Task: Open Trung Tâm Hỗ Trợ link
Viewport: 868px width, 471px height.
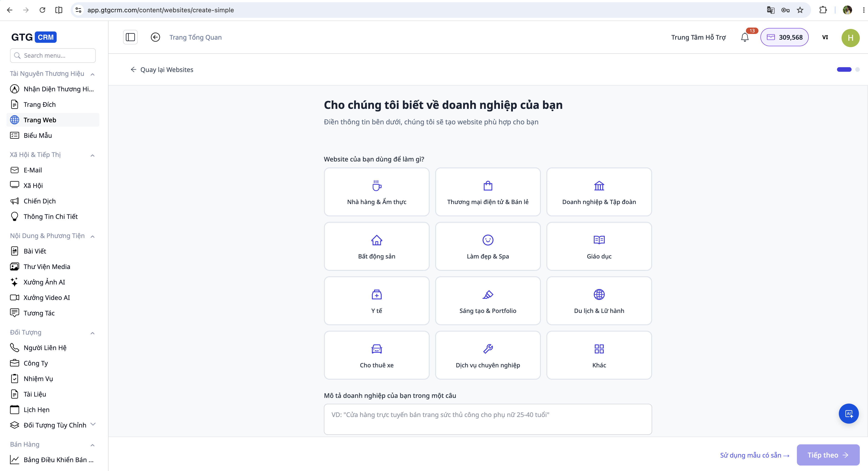Action: (x=698, y=37)
